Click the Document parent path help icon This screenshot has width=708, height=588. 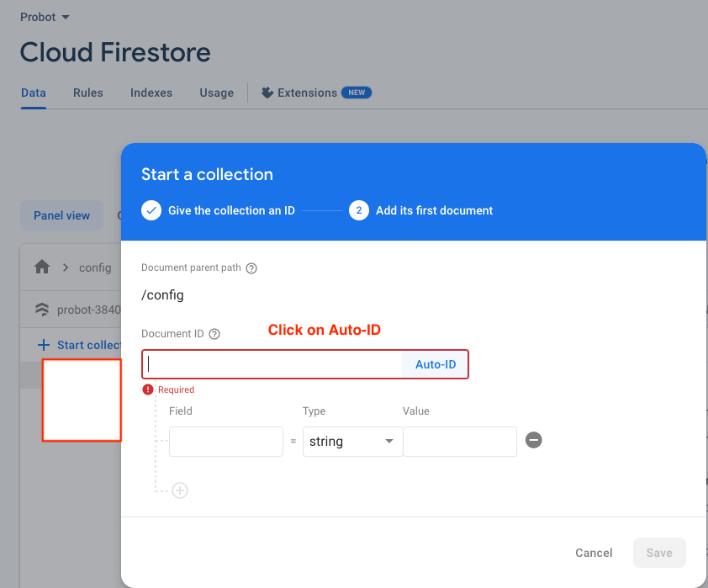(x=251, y=268)
